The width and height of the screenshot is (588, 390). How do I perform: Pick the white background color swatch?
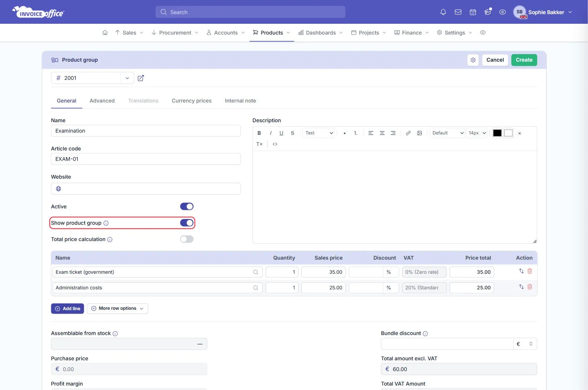(509, 133)
